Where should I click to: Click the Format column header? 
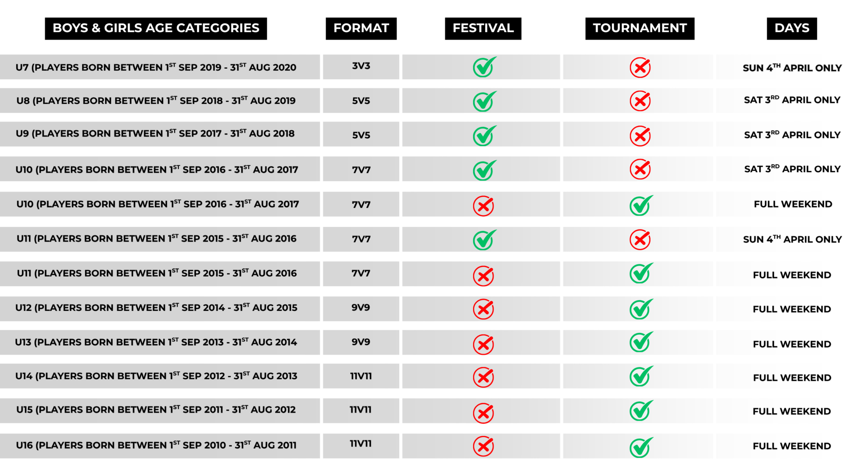point(361,28)
